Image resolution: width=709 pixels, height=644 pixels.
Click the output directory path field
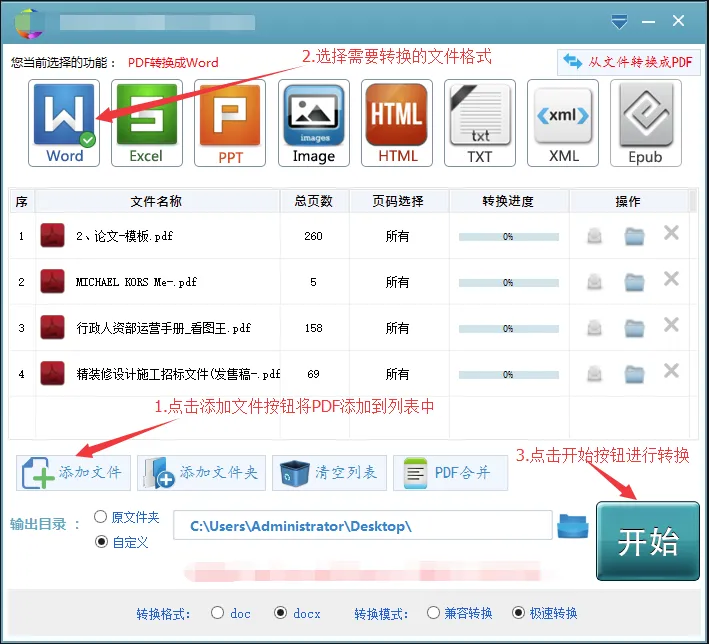tap(363, 526)
